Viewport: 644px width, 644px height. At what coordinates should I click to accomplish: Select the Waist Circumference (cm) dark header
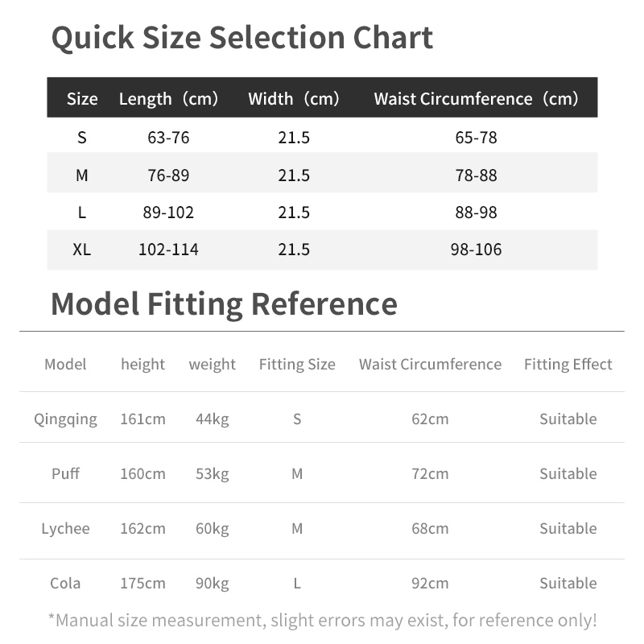(x=477, y=98)
